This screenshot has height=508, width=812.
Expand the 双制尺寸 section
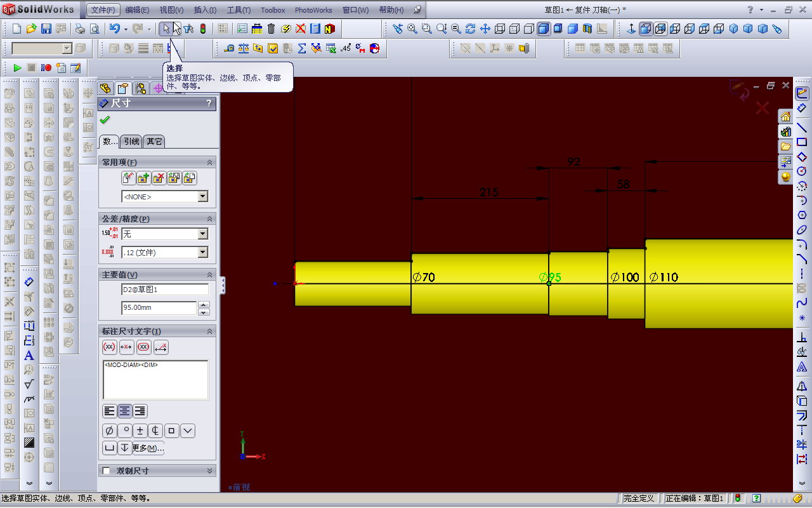click(209, 471)
